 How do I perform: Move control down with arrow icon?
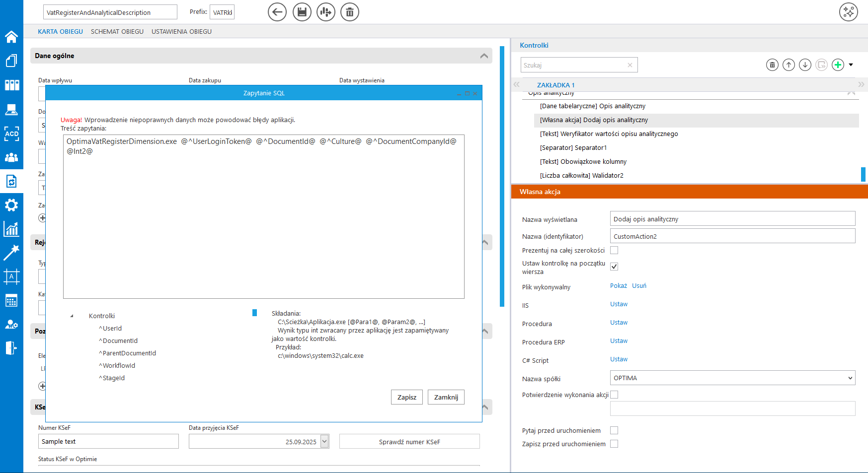tap(805, 65)
